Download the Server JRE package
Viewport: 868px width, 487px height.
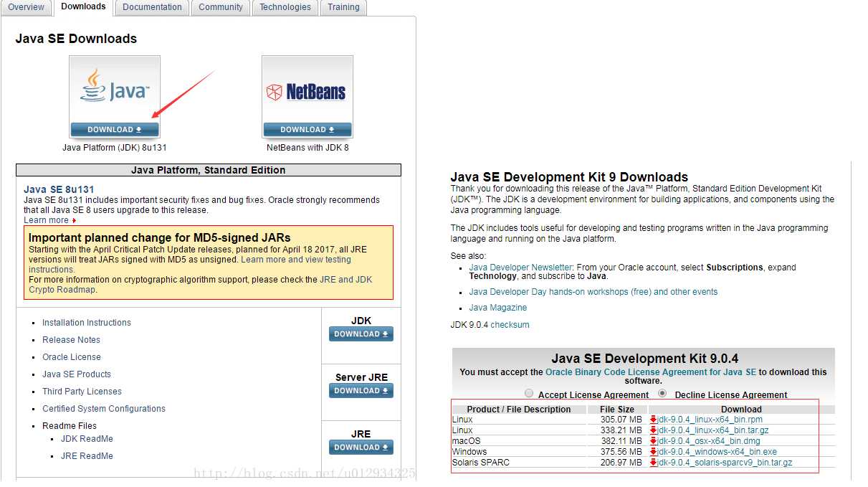pos(361,391)
